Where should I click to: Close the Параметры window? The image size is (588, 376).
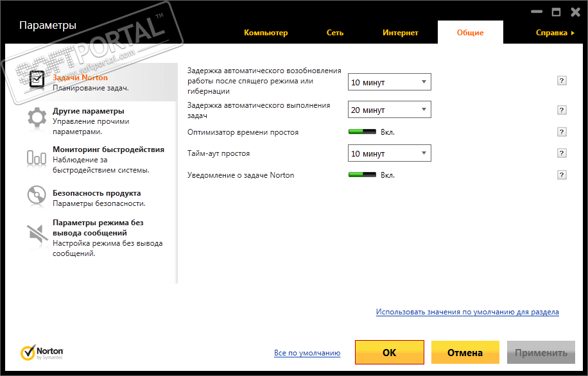pos(575,12)
